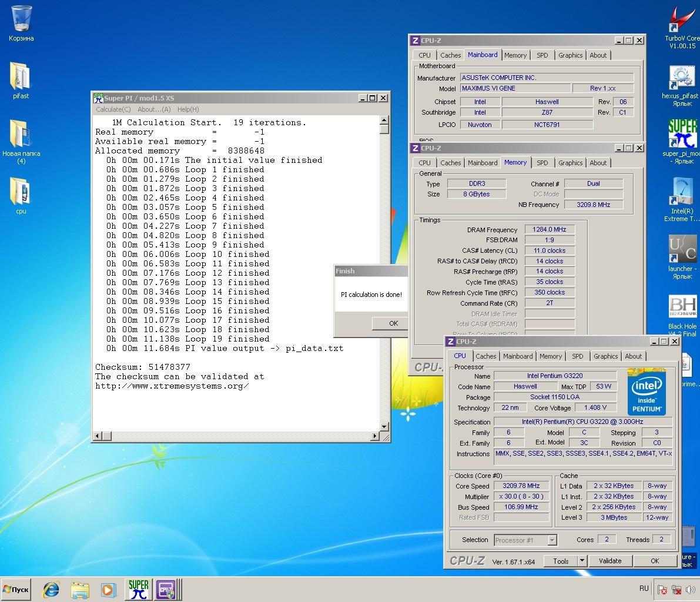Image resolution: width=700 pixels, height=602 pixels.
Task: Select the Intel Extreme Tuning shortcut
Action: click(681, 192)
